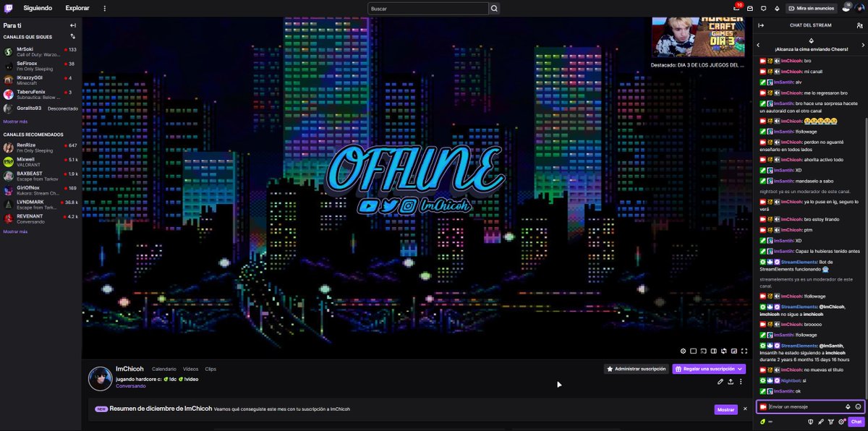Open the Explorar tab
The image size is (868, 431).
point(77,8)
